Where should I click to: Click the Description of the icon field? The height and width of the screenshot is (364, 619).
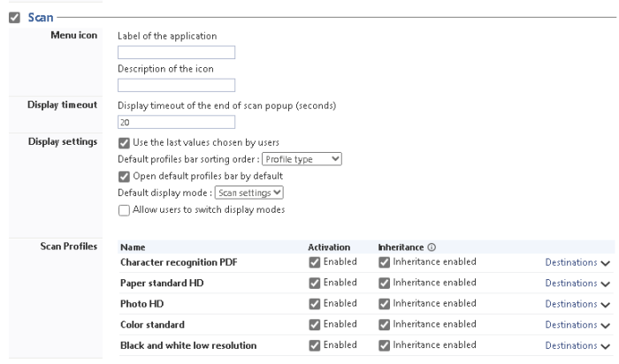click(x=176, y=85)
